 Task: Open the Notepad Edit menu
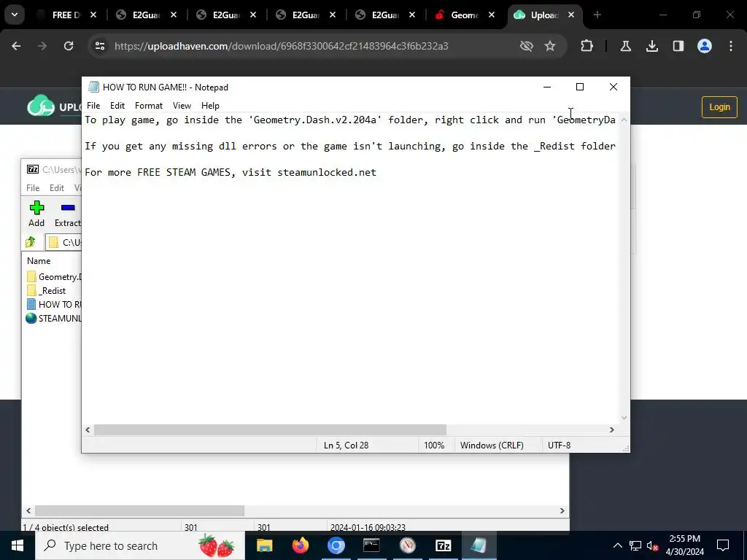pyautogui.click(x=117, y=106)
